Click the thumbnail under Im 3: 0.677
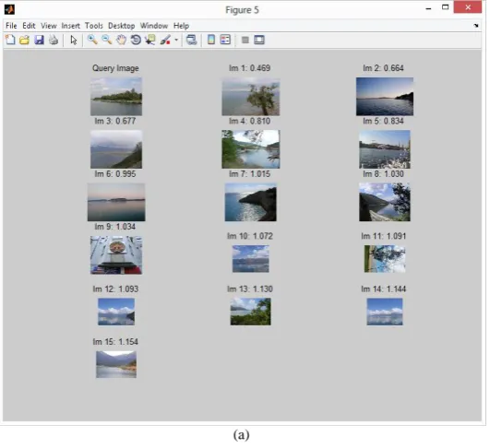 pyautogui.click(x=116, y=149)
